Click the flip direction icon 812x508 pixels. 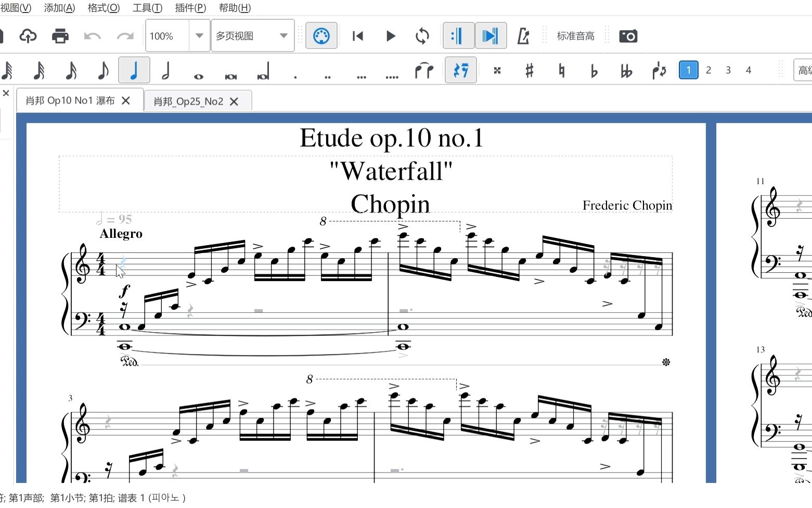(x=659, y=70)
